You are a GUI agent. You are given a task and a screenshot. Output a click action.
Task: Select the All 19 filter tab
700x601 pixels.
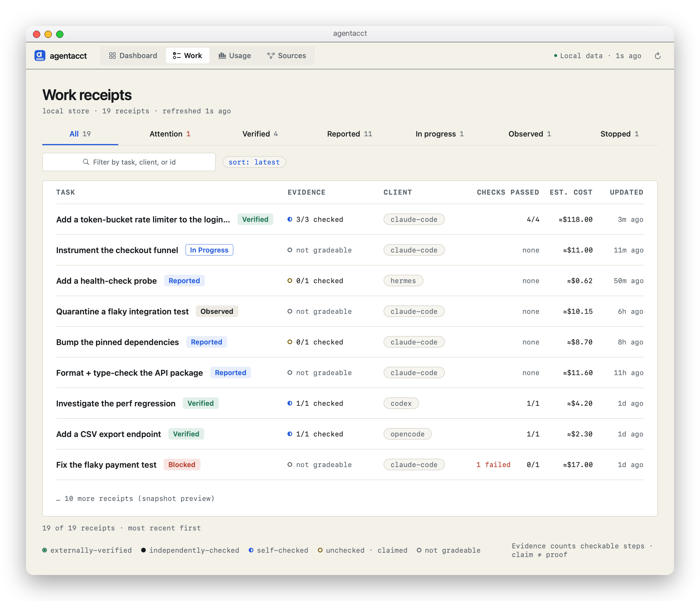(80, 134)
